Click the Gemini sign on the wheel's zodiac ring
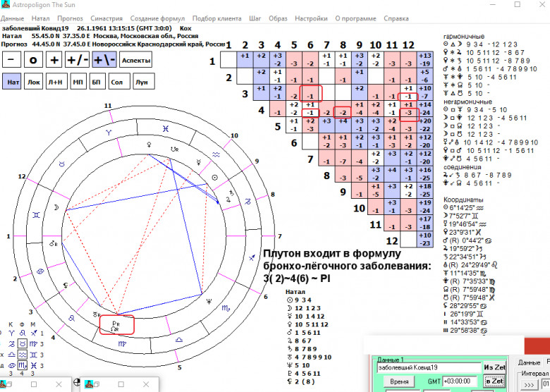The image size is (550, 392). pos(36,215)
